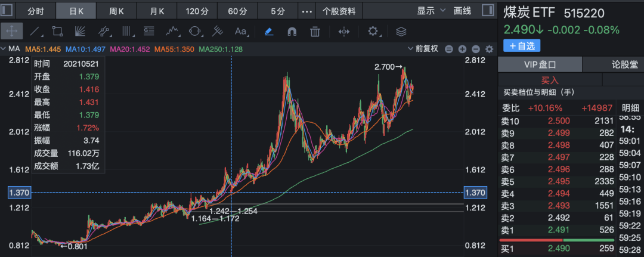Click the 成交额 1.73亿 tooltip row
Screen dimensions: 644x257
(x=68, y=166)
